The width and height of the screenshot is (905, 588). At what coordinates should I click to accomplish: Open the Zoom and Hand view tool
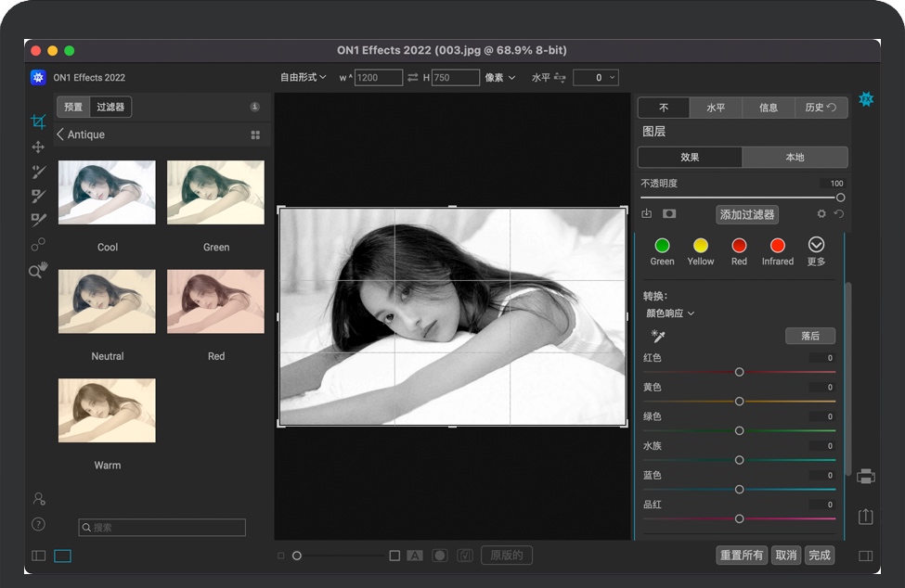pyautogui.click(x=38, y=271)
